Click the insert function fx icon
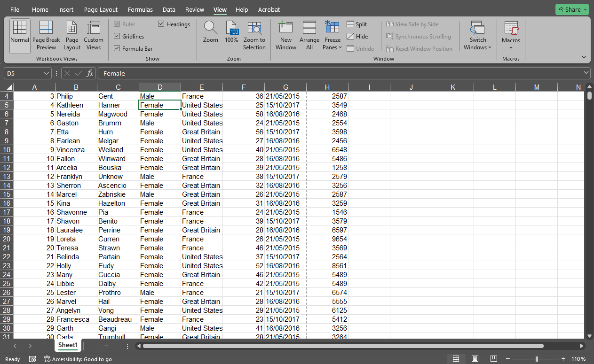Image resolution: width=594 pixels, height=364 pixels. (x=90, y=73)
